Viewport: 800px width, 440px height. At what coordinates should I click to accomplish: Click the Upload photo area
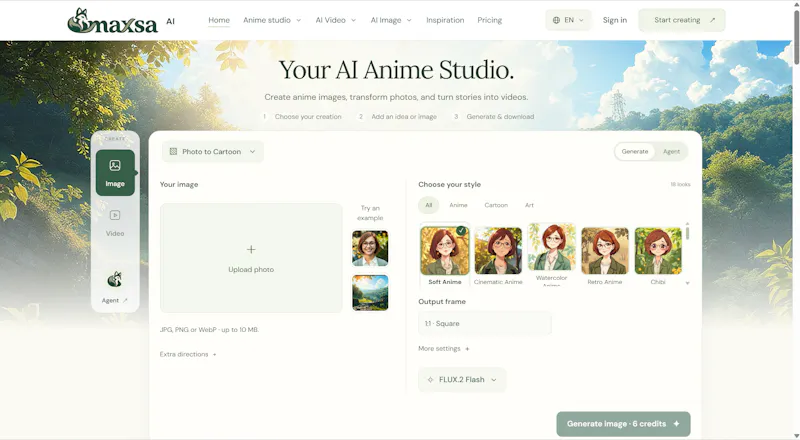(x=251, y=258)
